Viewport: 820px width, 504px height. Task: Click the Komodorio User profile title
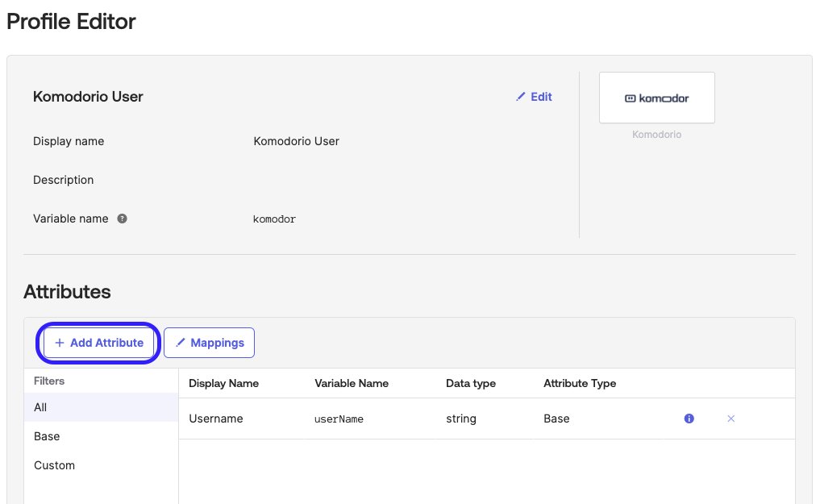click(88, 97)
